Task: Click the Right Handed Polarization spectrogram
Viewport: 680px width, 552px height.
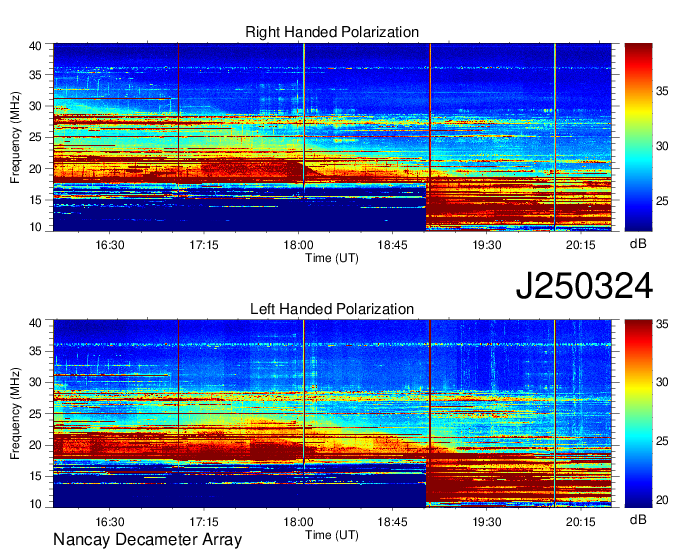Action: [x=332, y=137]
